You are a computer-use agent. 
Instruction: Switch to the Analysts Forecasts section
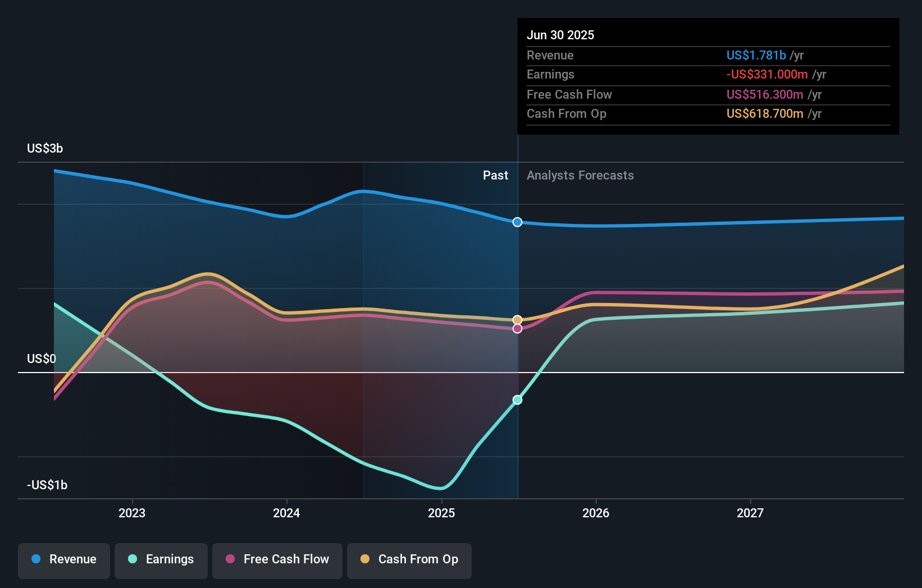click(580, 175)
